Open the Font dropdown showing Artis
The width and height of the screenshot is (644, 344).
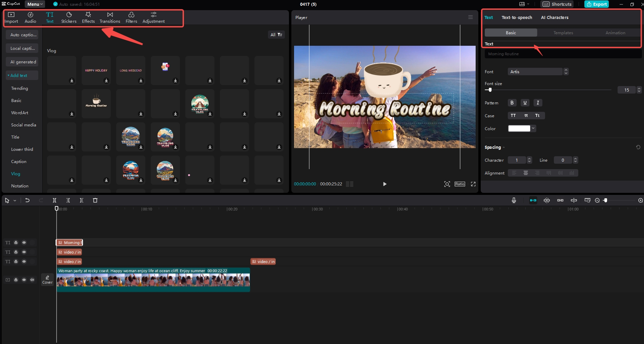(x=535, y=72)
